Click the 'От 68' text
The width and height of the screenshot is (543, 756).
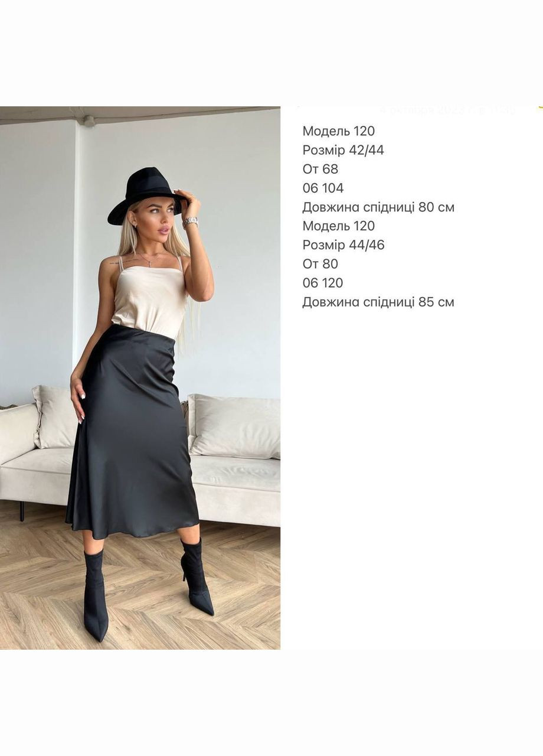coord(320,169)
